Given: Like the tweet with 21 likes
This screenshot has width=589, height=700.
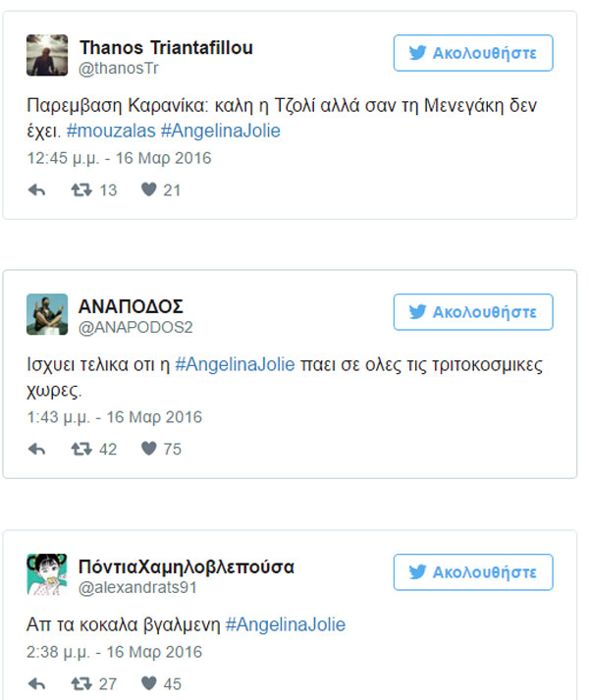Looking at the screenshot, I should pos(148,189).
